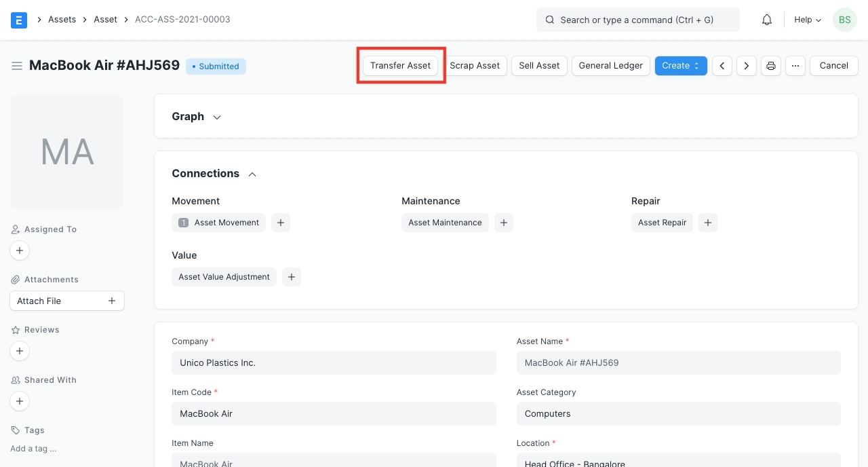This screenshot has width=868, height=467.
Task: Click the Scrap Asset button
Action: pyautogui.click(x=475, y=66)
